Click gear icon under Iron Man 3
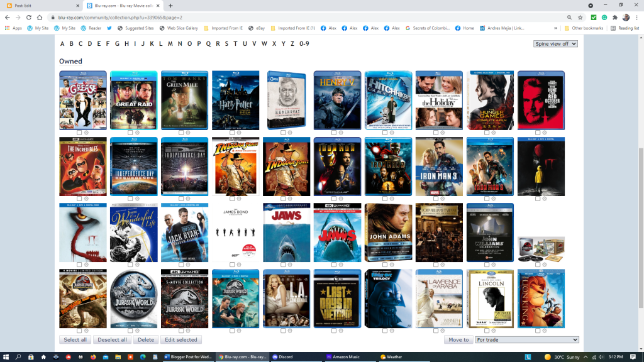644x362 pixels. click(x=443, y=199)
